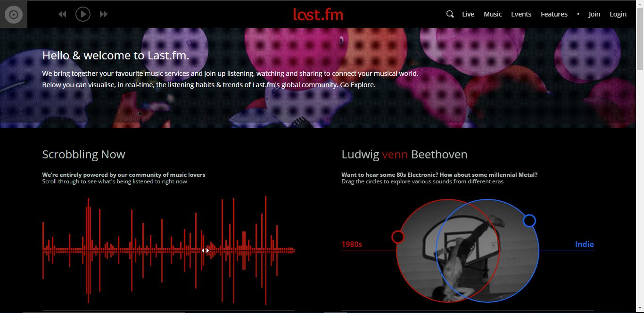The height and width of the screenshot is (313, 644).
Task: Click the Join link
Action: click(594, 14)
